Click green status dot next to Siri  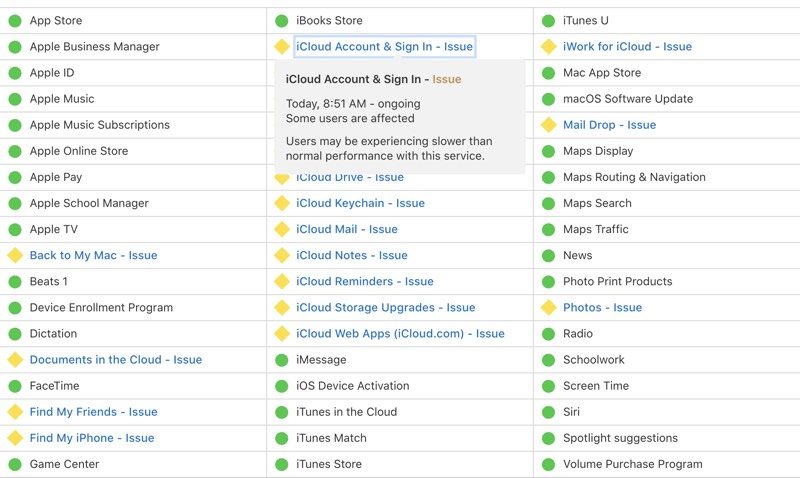tap(548, 411)
